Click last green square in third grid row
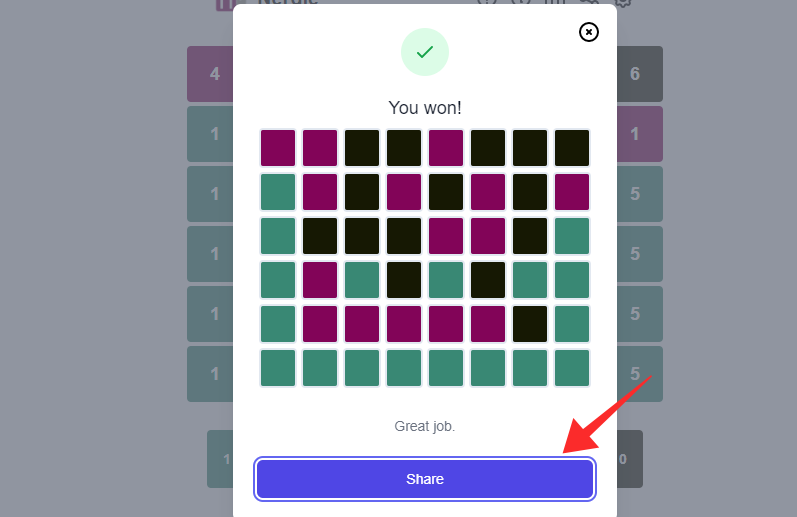The width and height of the screenshot is (797, 517). pos(572,236)
